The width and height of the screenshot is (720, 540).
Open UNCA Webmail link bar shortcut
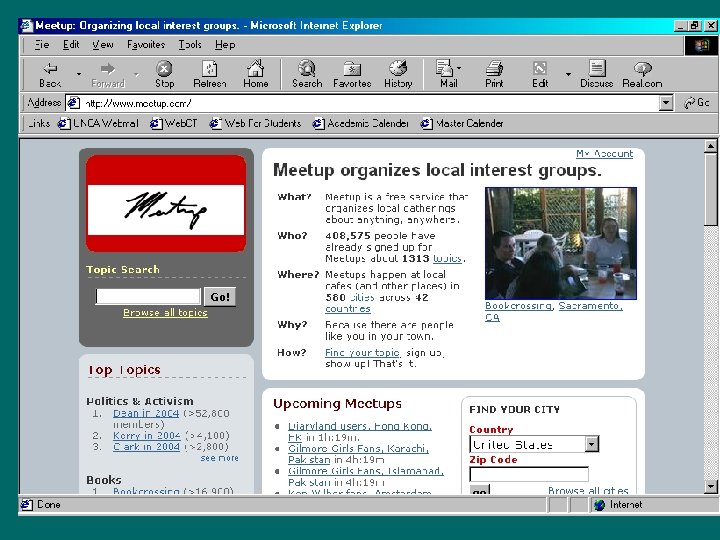click(98, 123)
